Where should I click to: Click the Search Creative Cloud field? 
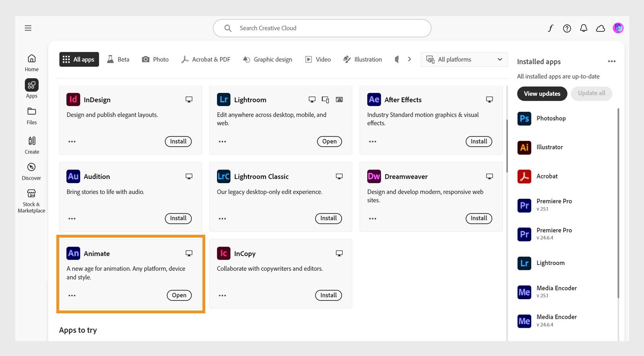pyautogui.click(x=322, y=28)
